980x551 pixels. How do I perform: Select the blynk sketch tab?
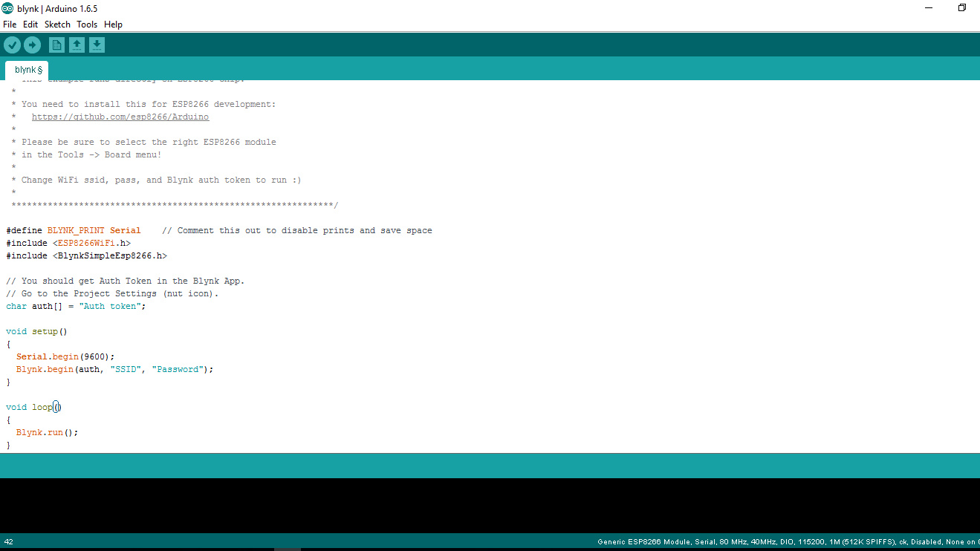[27, 70]
